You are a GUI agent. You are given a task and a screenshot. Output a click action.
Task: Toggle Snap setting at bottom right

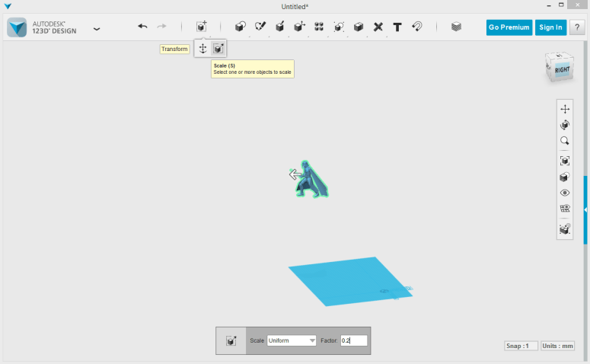click(521, 346)
